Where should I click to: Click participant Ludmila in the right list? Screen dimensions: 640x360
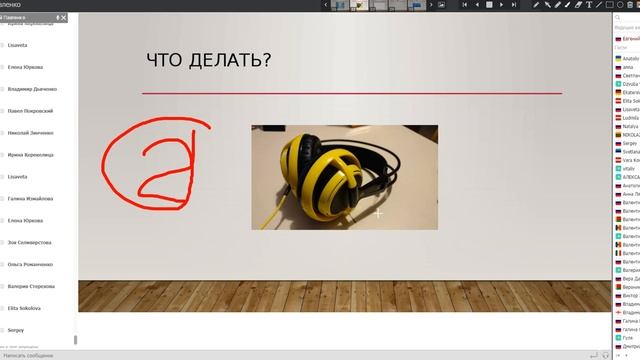pyautogui.click(x=628, y=118)
